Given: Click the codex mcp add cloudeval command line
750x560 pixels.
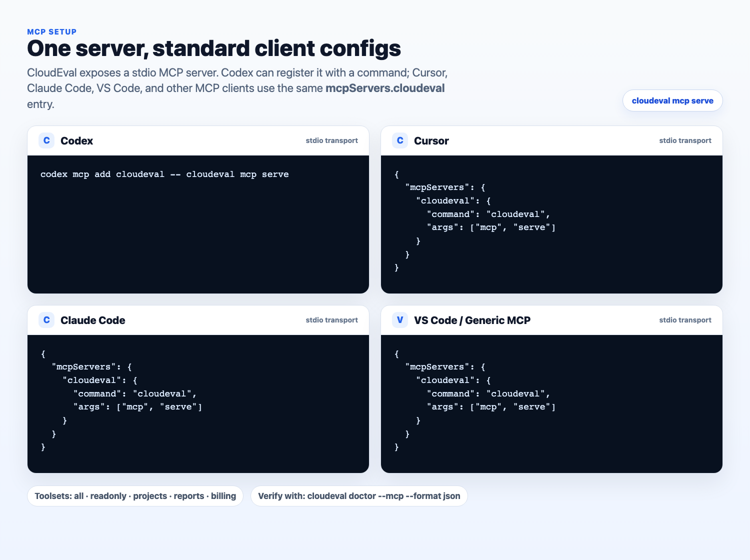Looking at the screenshot, I should pyautogui.click(x=164, y=174).
